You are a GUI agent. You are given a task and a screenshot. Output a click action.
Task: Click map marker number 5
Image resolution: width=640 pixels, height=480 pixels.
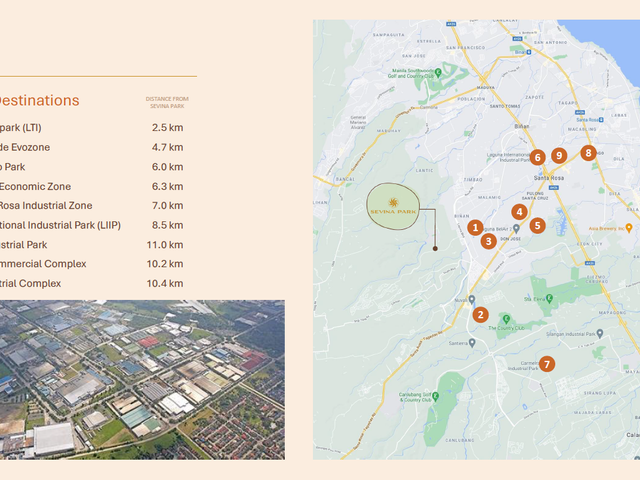coord(538,225)
